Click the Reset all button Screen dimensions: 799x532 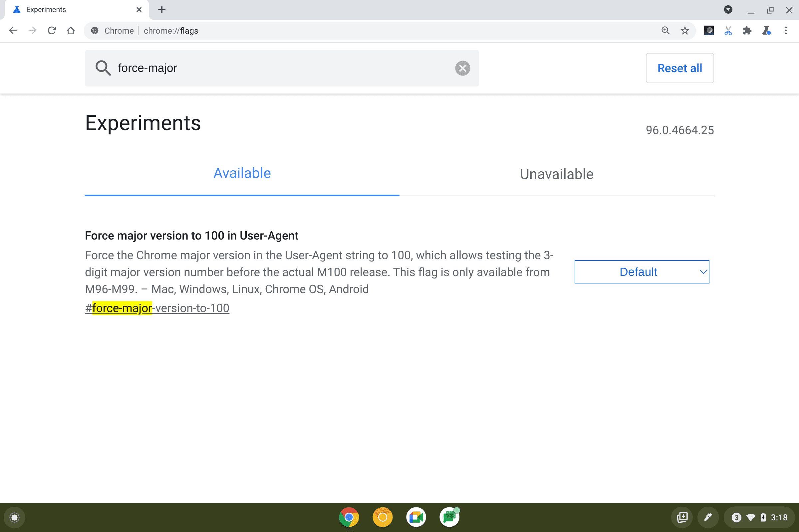(x=680, y=67)
